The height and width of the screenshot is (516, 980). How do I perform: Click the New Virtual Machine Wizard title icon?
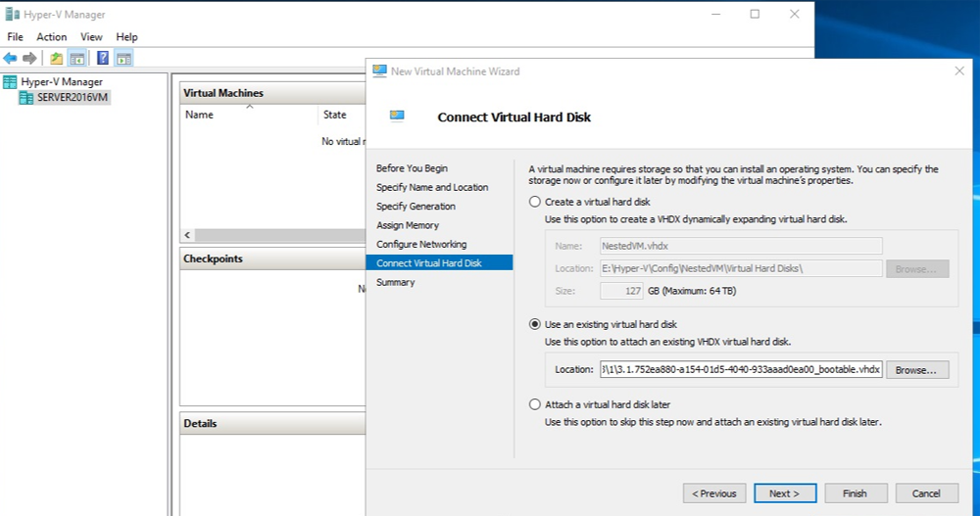point(379,71)
